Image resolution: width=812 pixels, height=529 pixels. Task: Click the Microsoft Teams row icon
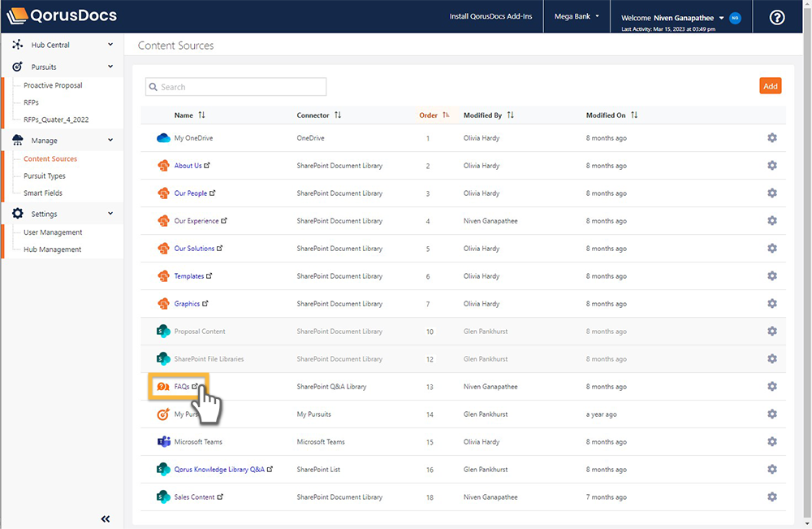click(162, 442)
